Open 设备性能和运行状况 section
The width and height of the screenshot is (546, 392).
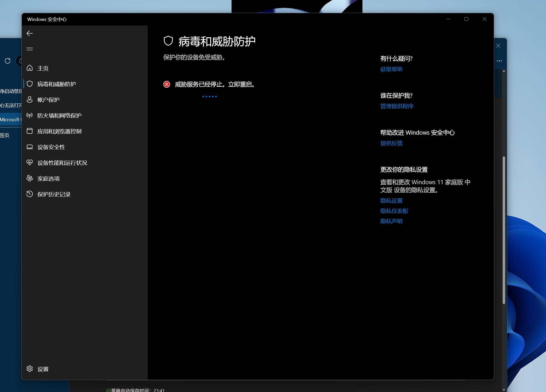pos(85,163)
